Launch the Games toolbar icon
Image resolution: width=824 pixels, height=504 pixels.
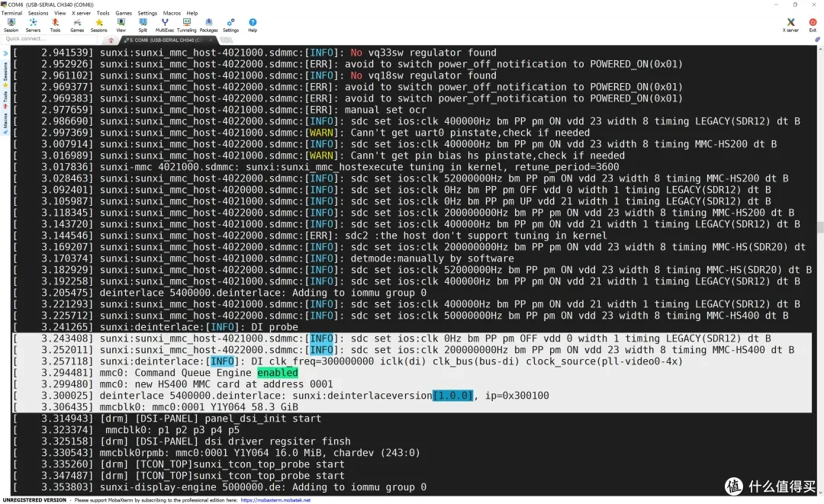click(x=77, y=24)
